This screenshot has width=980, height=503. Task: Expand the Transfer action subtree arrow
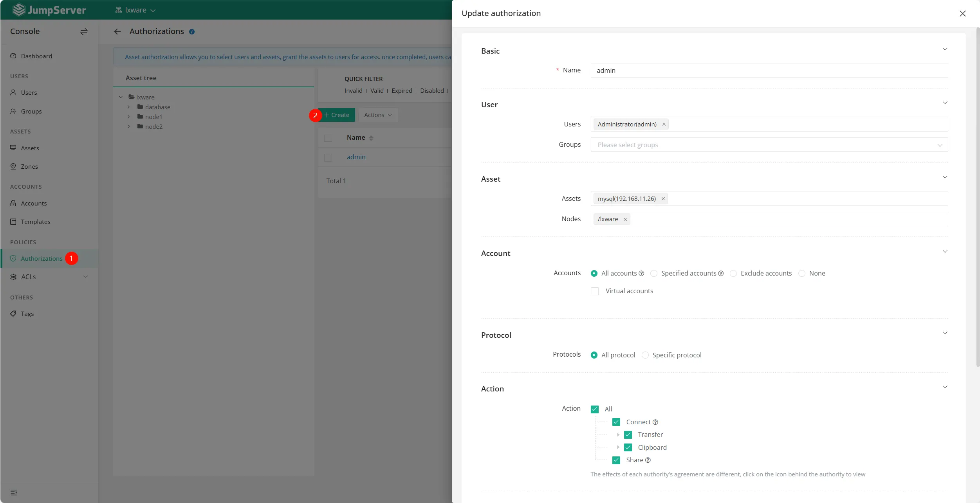click(618, 434)
